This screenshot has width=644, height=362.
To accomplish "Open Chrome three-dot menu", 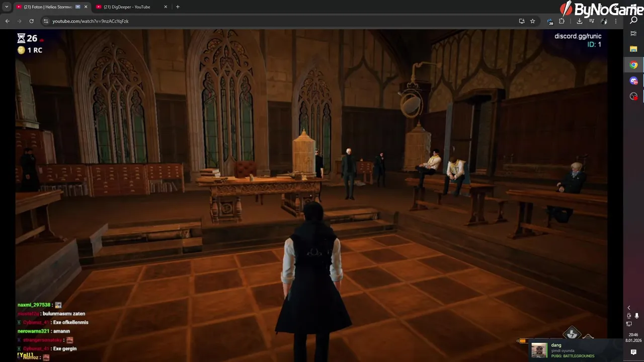I will pyautogui.click(x=615, y=21).
